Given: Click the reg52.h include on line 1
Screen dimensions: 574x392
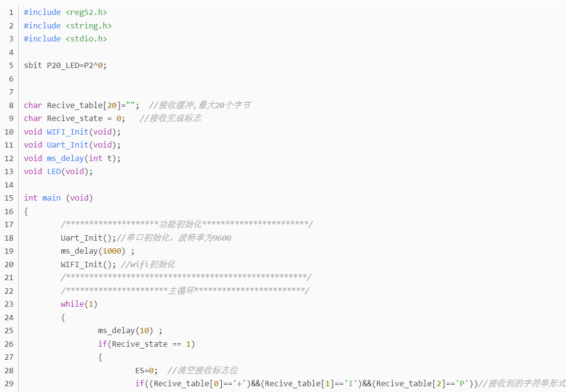Looking at the screenshot, I should click(x=86, y=12).
